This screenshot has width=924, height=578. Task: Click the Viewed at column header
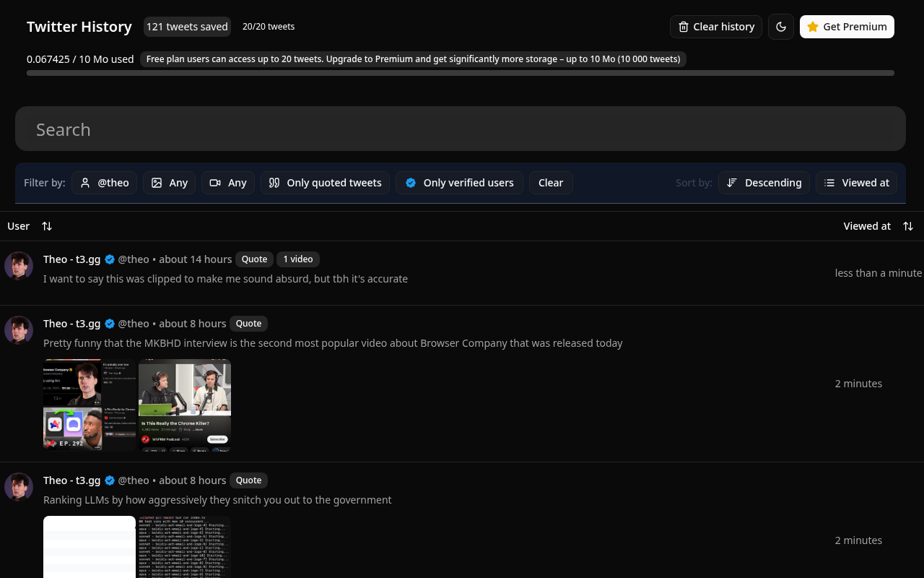tap(867, 226)
